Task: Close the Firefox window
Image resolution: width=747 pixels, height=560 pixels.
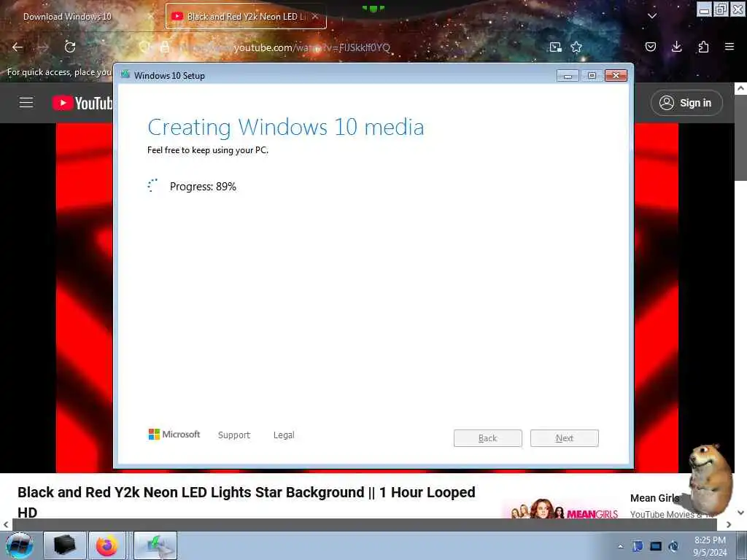Action: click(x=738, y=9)
